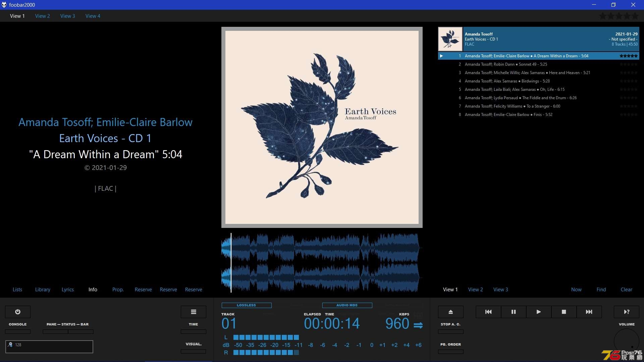
Task: Click the foobar2000 app icon in title bar
Action: coord(4,5)
